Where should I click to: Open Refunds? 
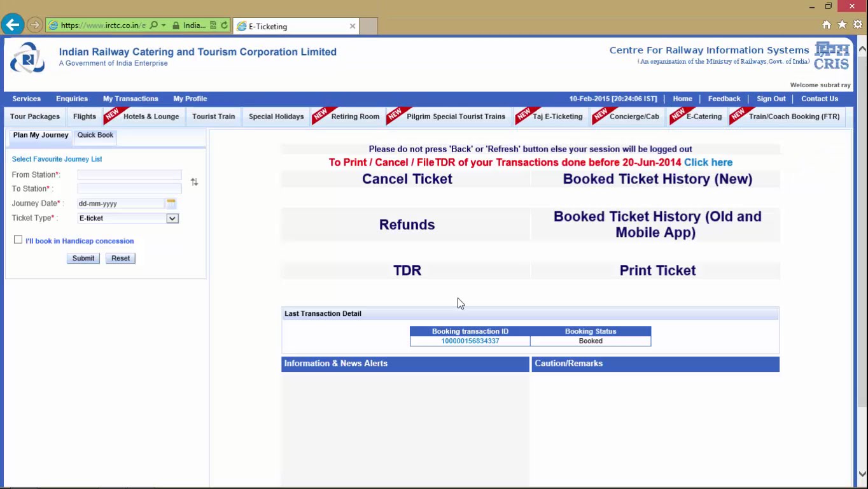(407, 225)
